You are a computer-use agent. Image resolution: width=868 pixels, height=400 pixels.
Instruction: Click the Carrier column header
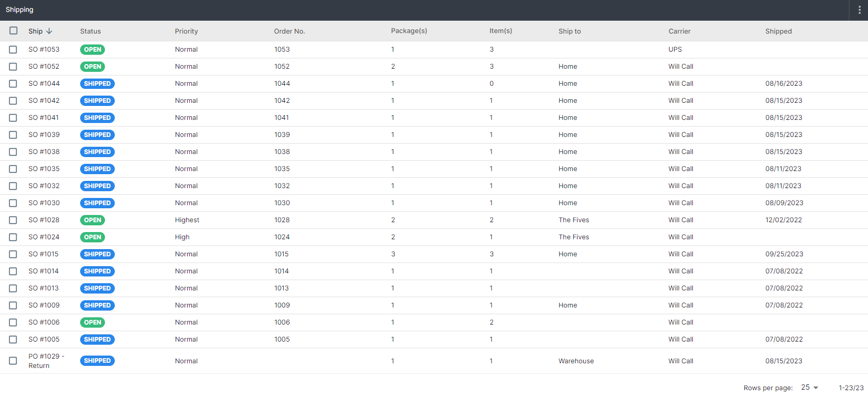point(679,31)
